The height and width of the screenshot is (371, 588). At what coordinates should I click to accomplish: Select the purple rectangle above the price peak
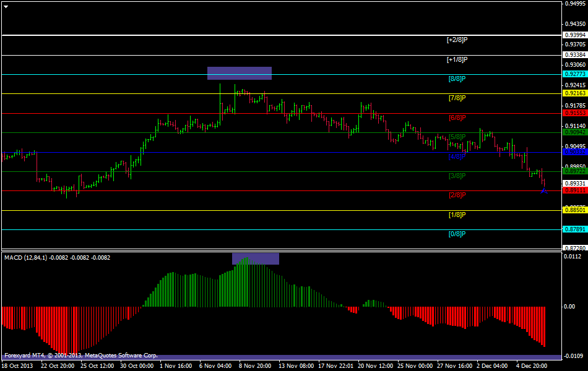pyautogui.click(x=239, y=73)
